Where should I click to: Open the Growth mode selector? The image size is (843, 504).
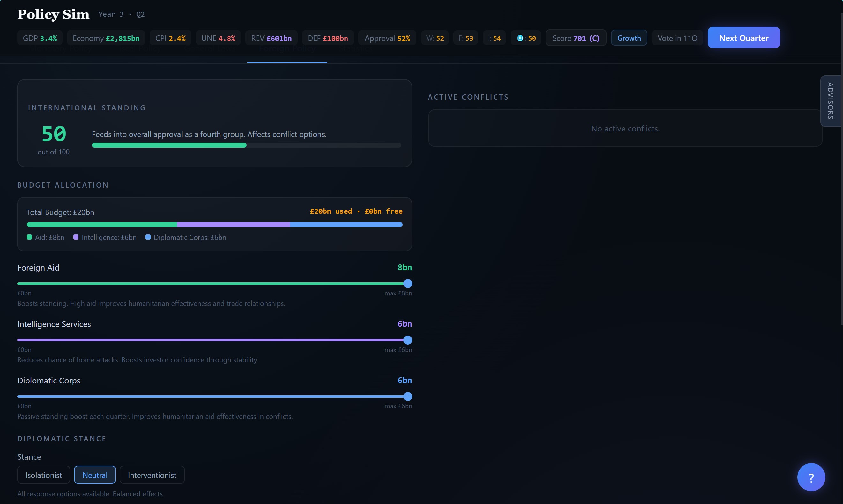[629, 38]
